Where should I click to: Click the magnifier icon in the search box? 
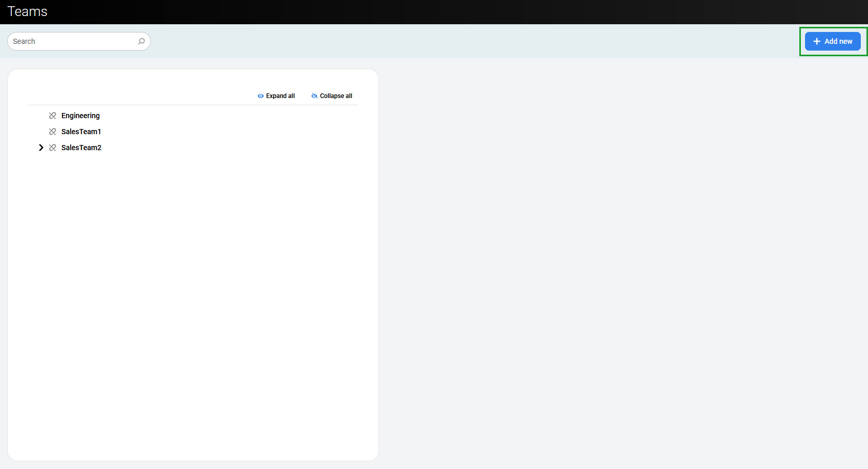click(x=141, y=41)
